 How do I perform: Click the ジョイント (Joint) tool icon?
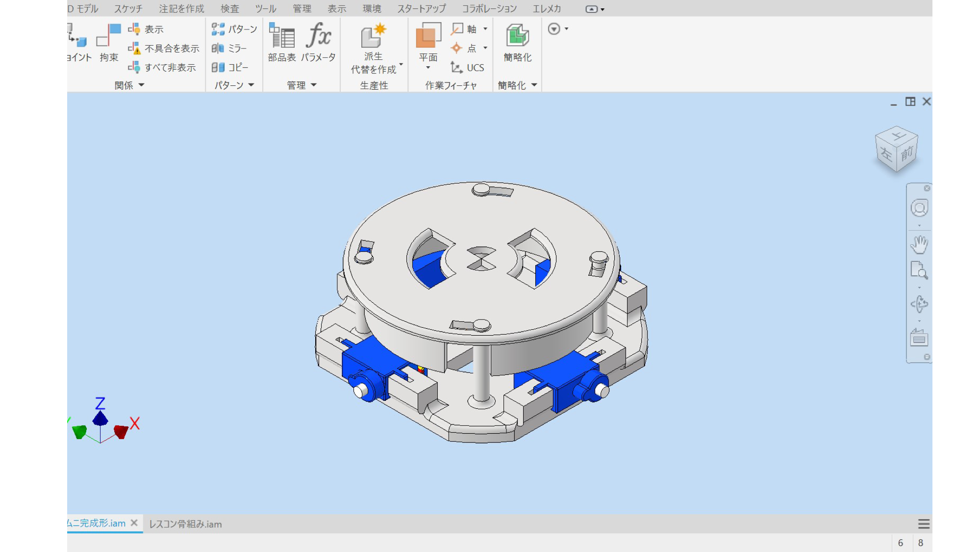tap(78, 35)
